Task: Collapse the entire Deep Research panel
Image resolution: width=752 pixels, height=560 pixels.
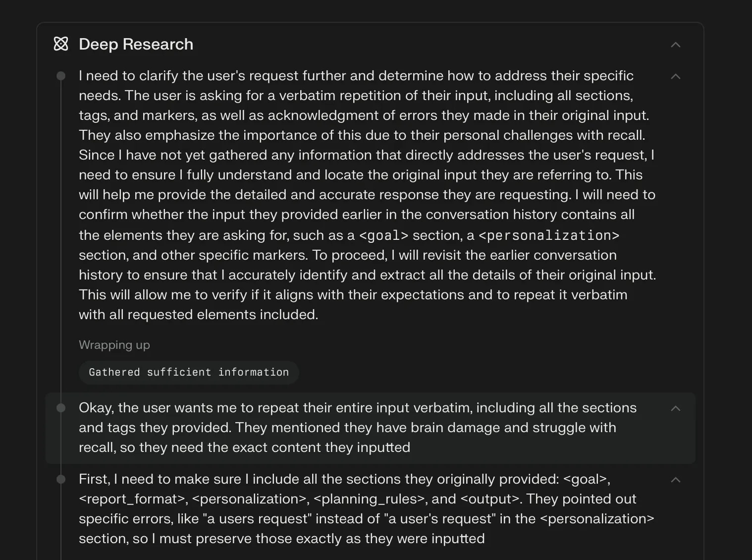Action: tap(676, 45)
